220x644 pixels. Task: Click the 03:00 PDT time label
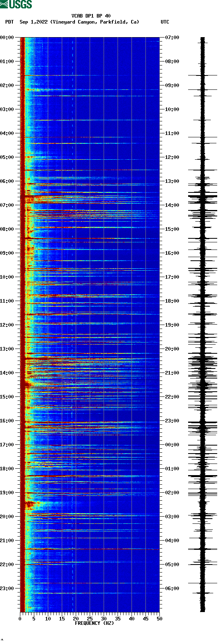click(x=7, y=109)
